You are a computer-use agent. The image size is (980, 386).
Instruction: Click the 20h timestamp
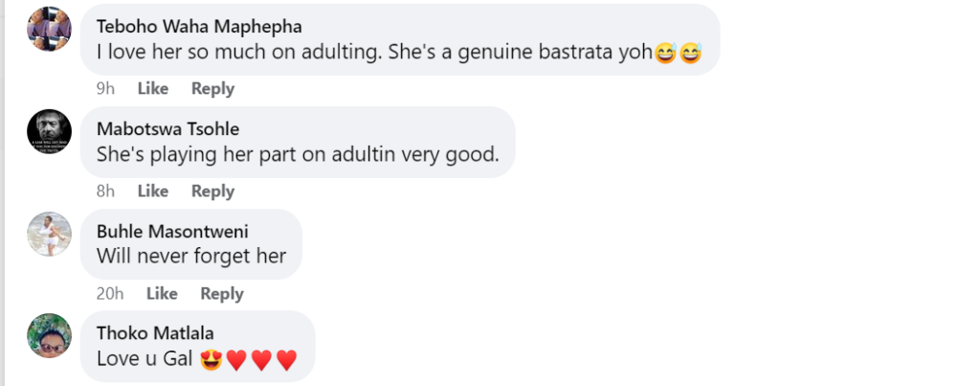[x=110, y=293]
